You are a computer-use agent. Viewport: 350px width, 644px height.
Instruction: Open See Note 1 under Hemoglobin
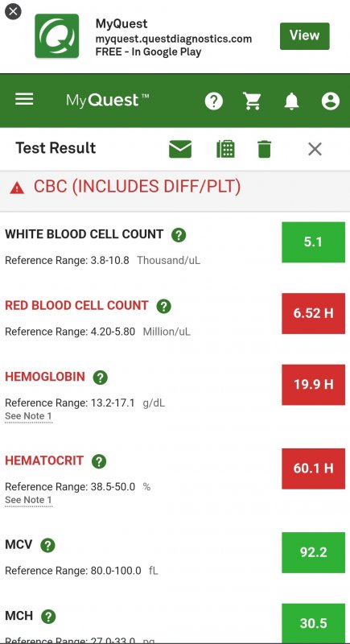(x=28, y=416)
